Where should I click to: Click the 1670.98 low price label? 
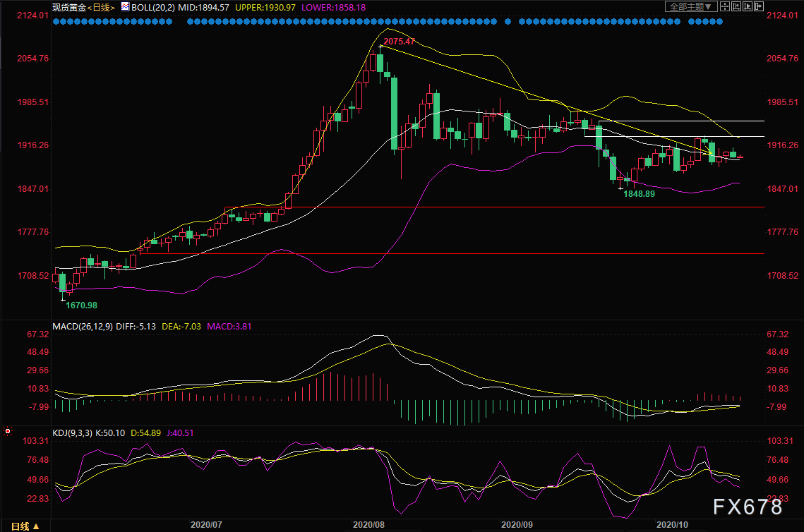[x=81, y=305]
